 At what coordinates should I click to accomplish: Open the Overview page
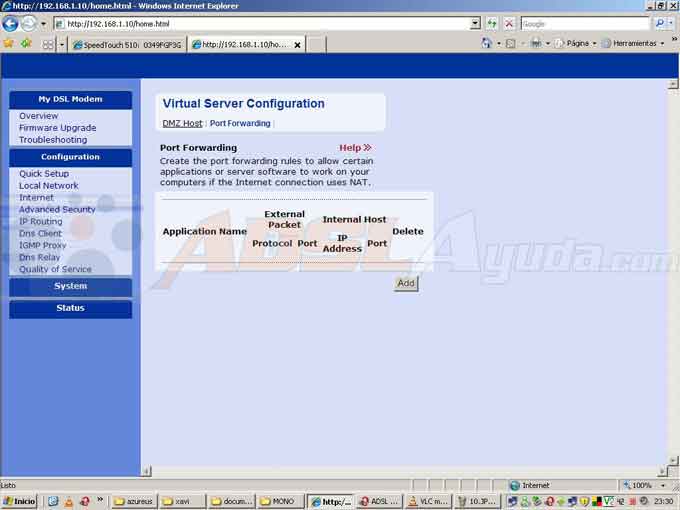tap(39, 116)
